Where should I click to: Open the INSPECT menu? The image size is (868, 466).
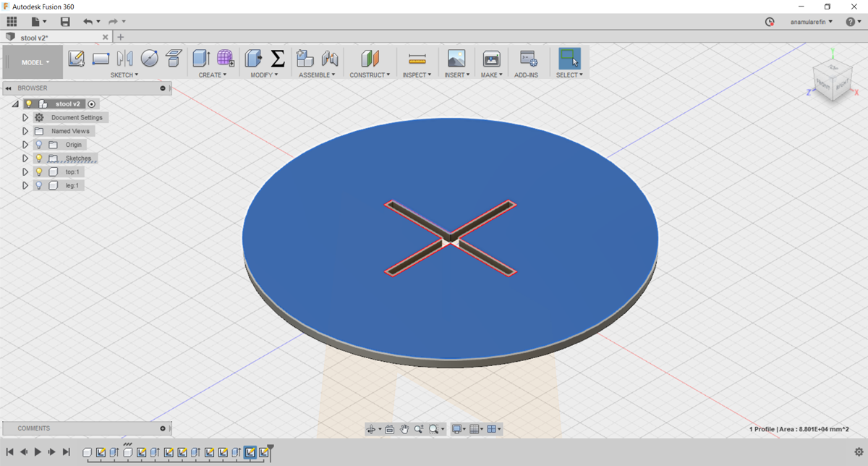click(x=417, y=75)
